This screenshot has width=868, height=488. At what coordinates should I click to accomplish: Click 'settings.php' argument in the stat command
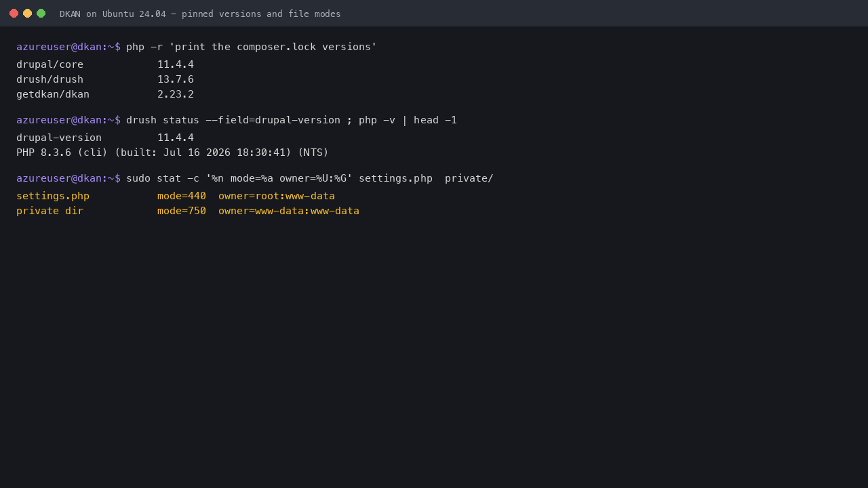click(395, 178)
